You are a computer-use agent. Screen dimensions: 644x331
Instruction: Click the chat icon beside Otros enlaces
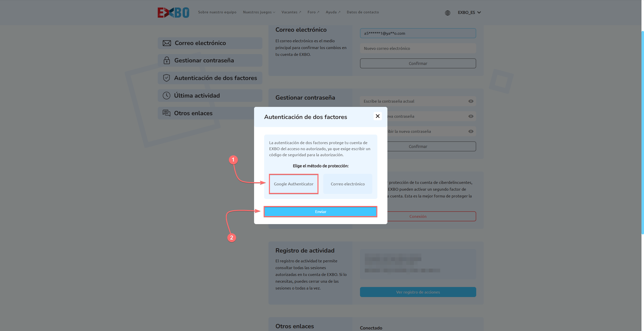click(166, 113)
